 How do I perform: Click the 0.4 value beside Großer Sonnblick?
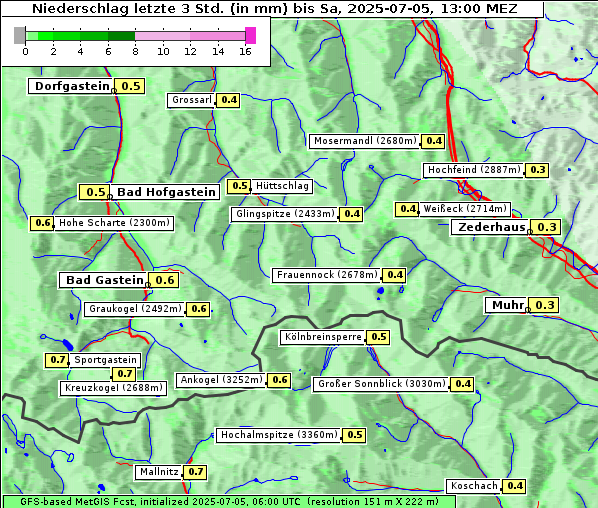click(x=463, y=384)
